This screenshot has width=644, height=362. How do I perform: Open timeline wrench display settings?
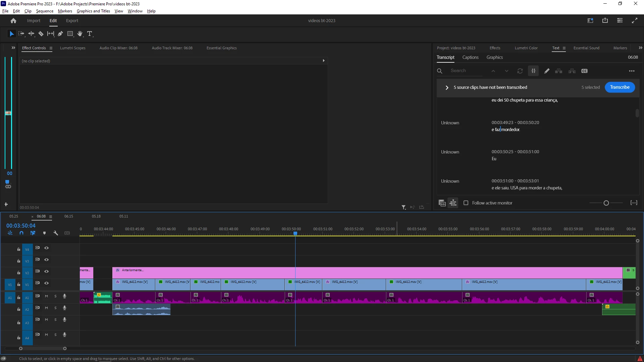click(56, 233)
